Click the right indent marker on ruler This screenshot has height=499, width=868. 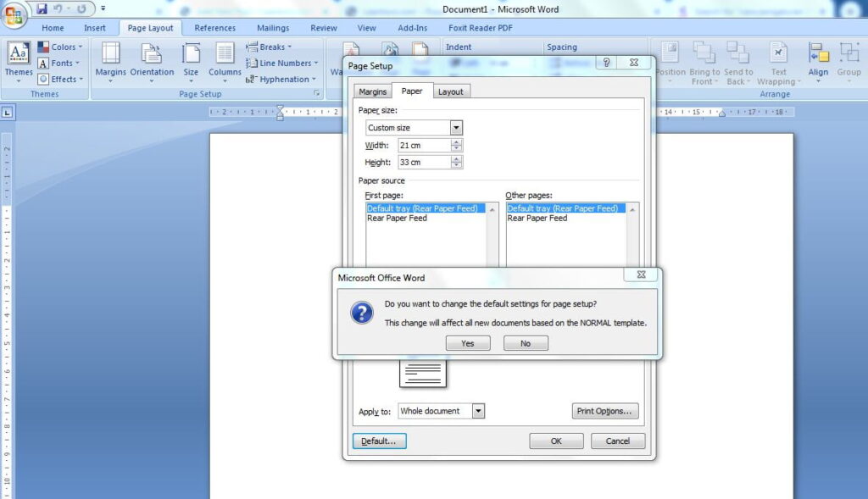click(722, 114)
